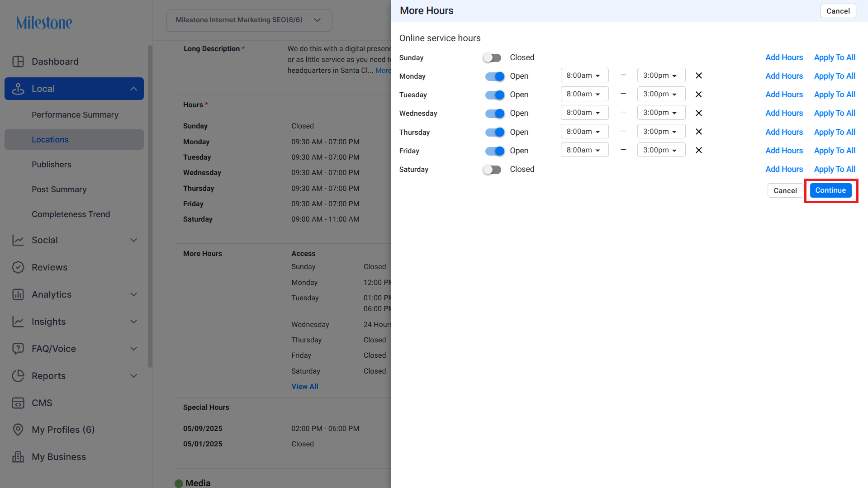
Task: Toggle Friday open switch off
Action: [x=495, y=151]
